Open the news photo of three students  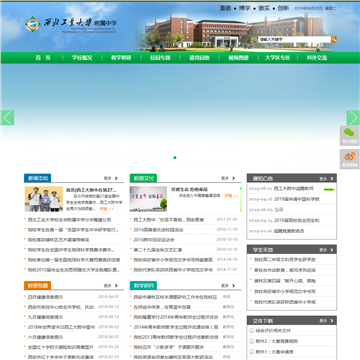(x=44, y=199)
